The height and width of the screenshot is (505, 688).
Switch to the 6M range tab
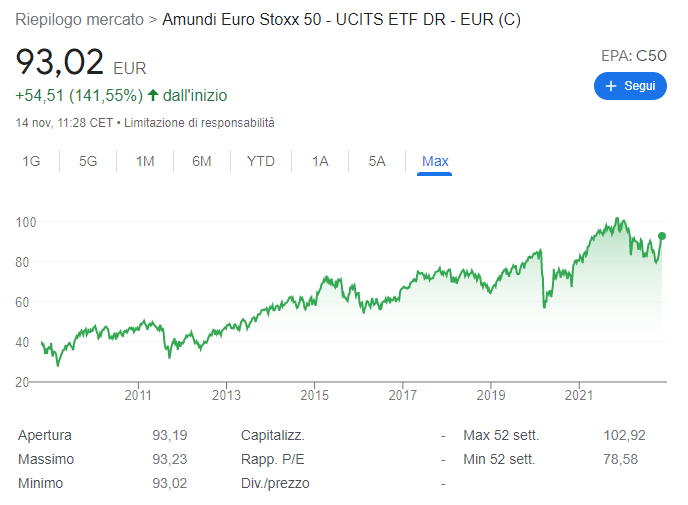[x=201, y=161]
